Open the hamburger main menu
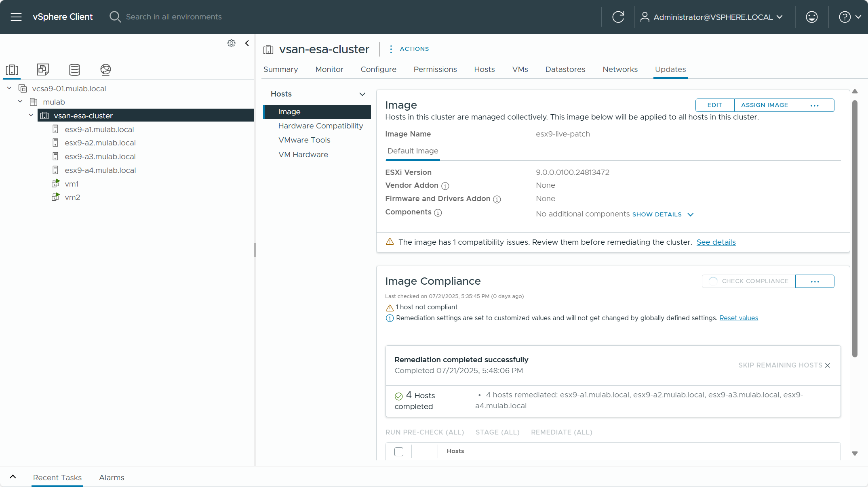The width and height of the screenshot is (868, 487). (16, 17)
